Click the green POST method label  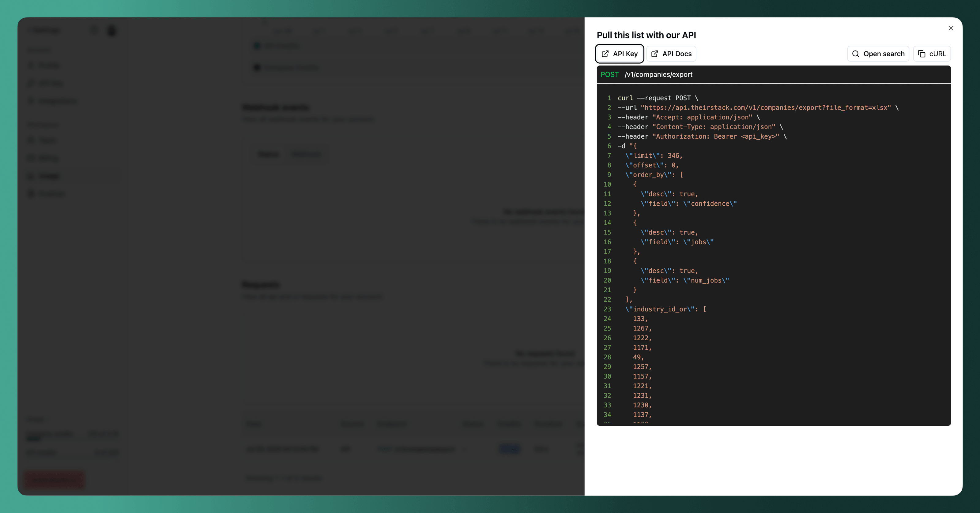(609, 75)
